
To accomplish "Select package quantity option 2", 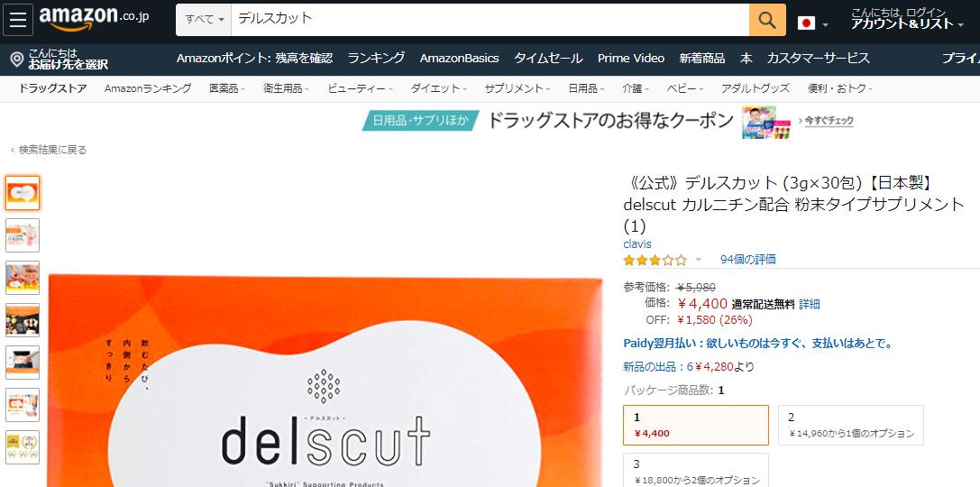I will coord(850,425).
